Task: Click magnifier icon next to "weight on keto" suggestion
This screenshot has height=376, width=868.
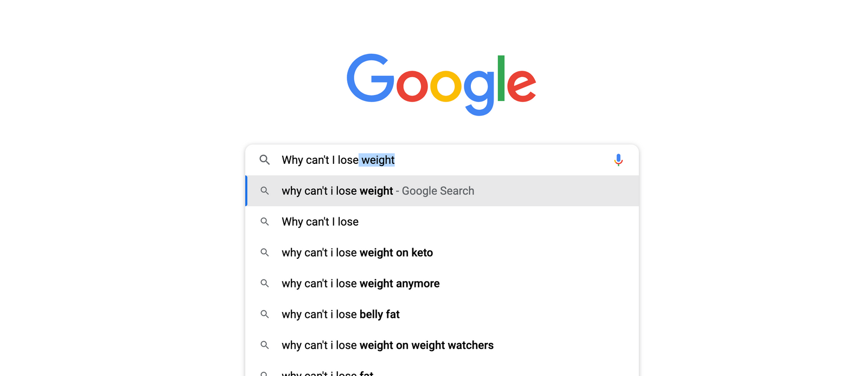Action: (265, 253)
